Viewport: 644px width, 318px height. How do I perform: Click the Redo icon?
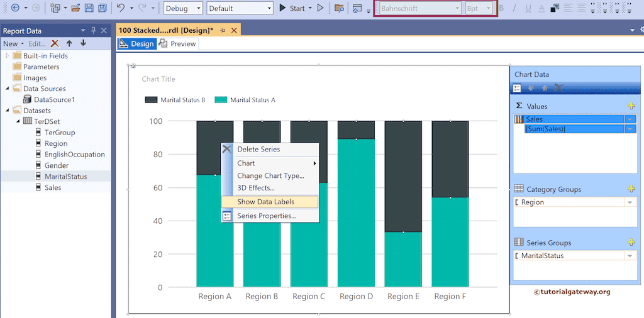142,8
